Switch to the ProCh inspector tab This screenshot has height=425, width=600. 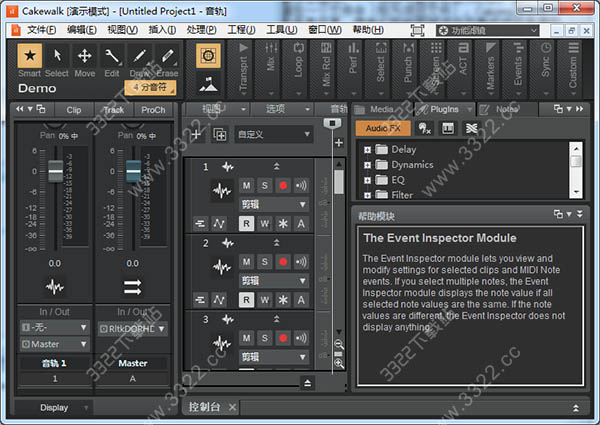[x=153, y=110]
